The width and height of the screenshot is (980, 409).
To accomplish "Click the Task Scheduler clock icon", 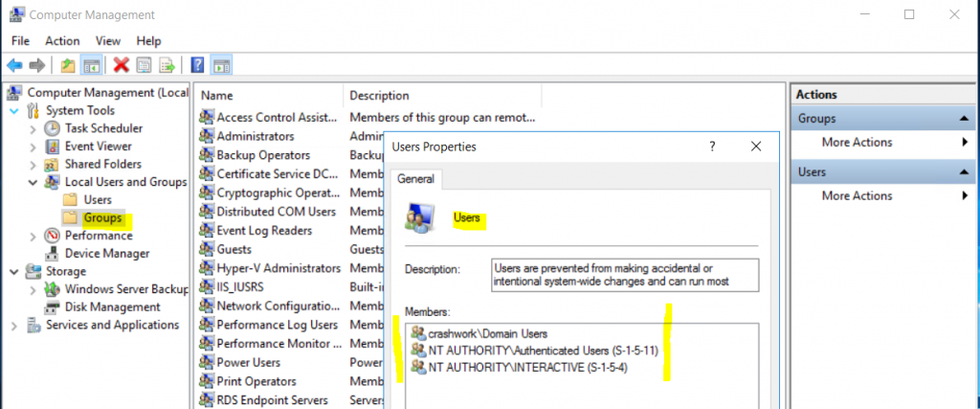I will [x=53, y=128].
